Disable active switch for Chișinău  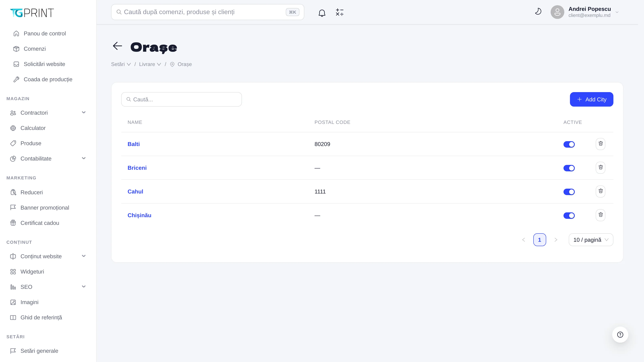[x=569, y=216]
